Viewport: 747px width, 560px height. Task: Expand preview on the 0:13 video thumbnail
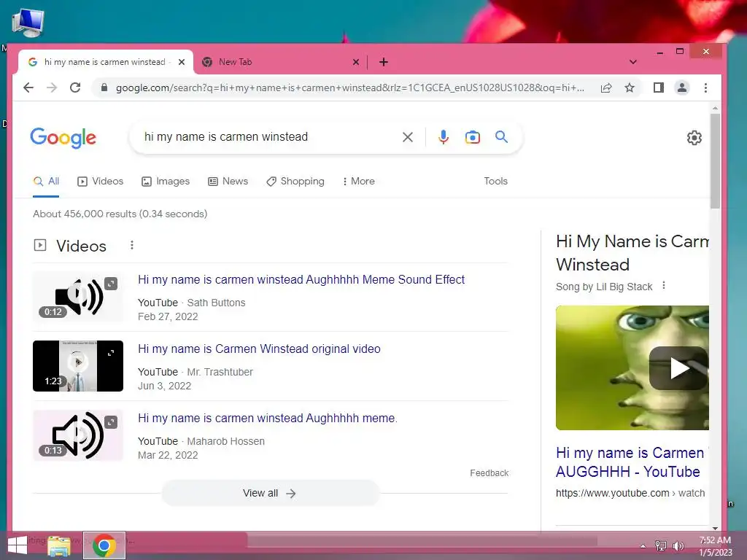pyautogui.click(x=111, y=422)
